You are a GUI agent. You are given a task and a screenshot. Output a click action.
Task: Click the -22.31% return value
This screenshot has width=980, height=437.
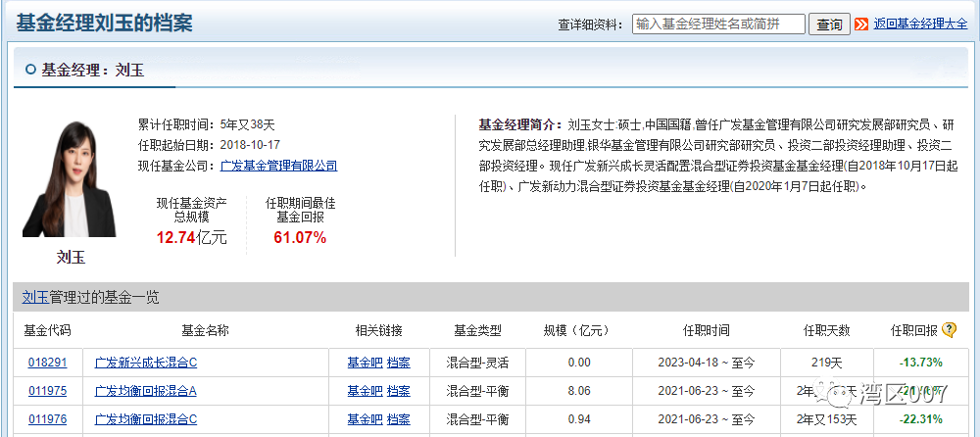coord(921,418)
